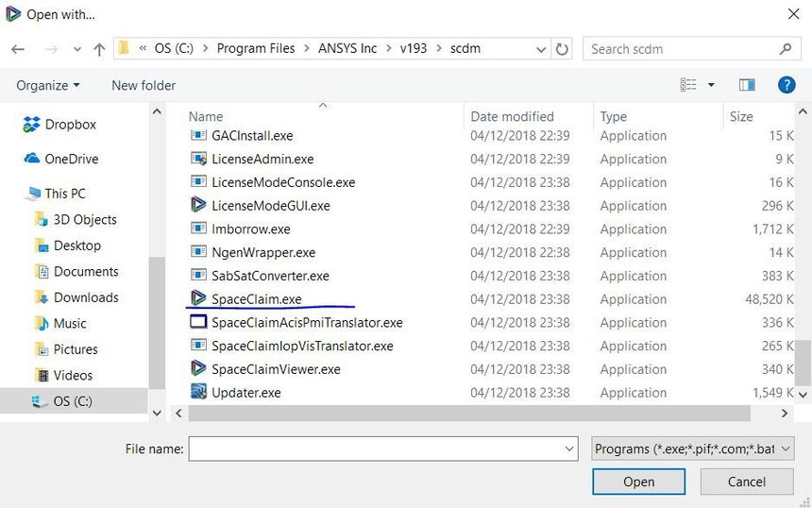Viewport: 812px width, 508px height.
Task: Click the Updater.exe file icon
Action: [x=198, y=392]
